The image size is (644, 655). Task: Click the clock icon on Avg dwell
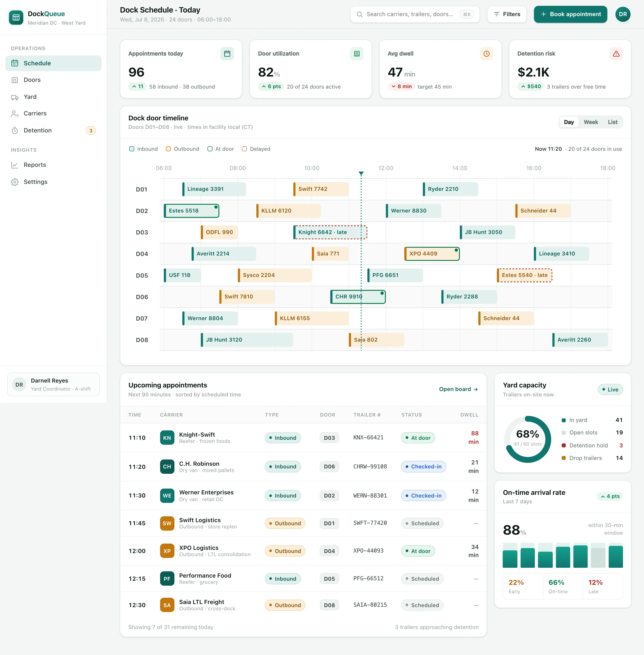(x=486, y=53)
